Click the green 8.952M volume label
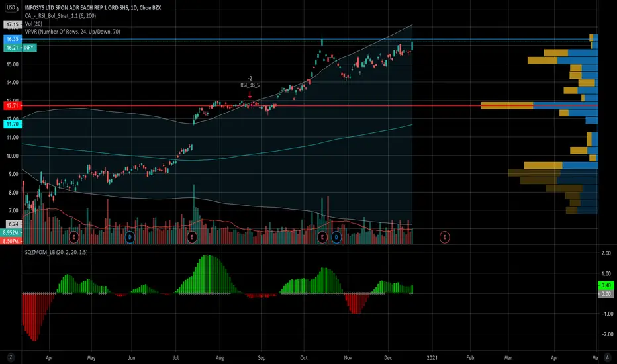 [11, 232]
